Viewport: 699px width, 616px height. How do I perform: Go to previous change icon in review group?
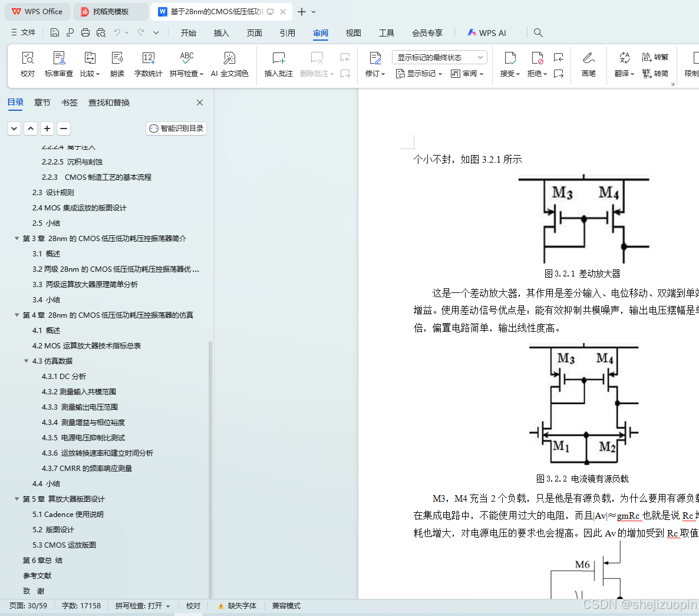559,57
